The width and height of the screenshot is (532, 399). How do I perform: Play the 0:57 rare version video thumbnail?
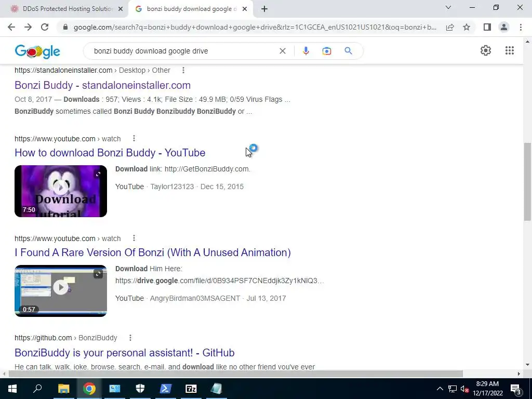pyautogui.click(x=61, y=291)
